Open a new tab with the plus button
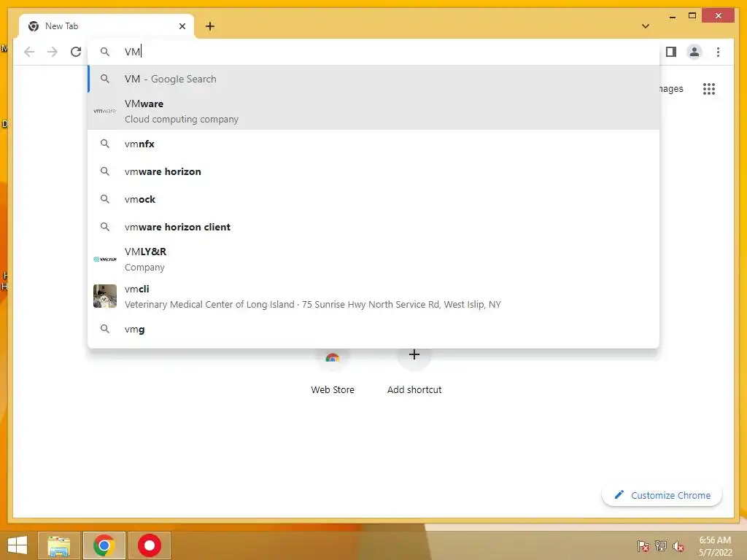The width and height of the screenshot is (747, 560). (x=210, y=26)
